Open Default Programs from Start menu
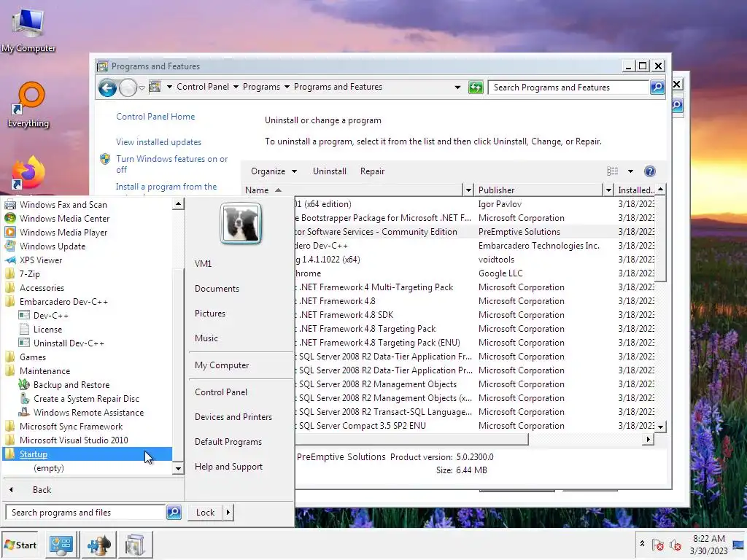 228,441
